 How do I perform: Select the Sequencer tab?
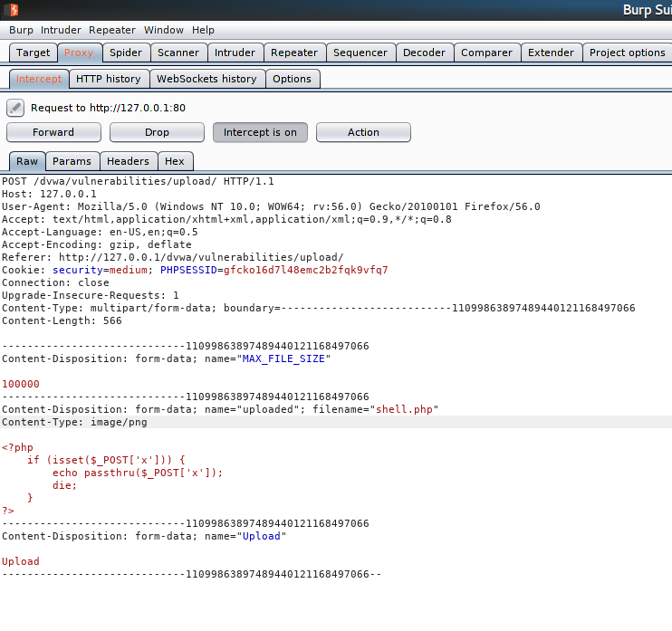(360, 53)
